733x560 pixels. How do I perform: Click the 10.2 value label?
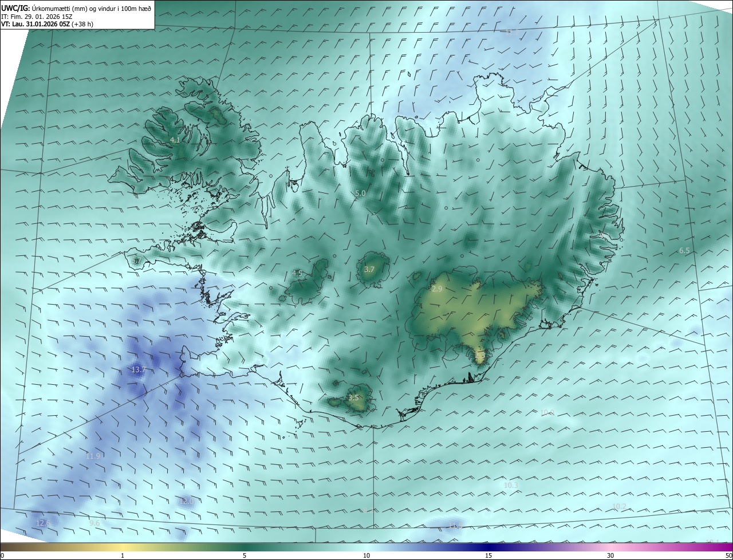[x=619, y=507]
